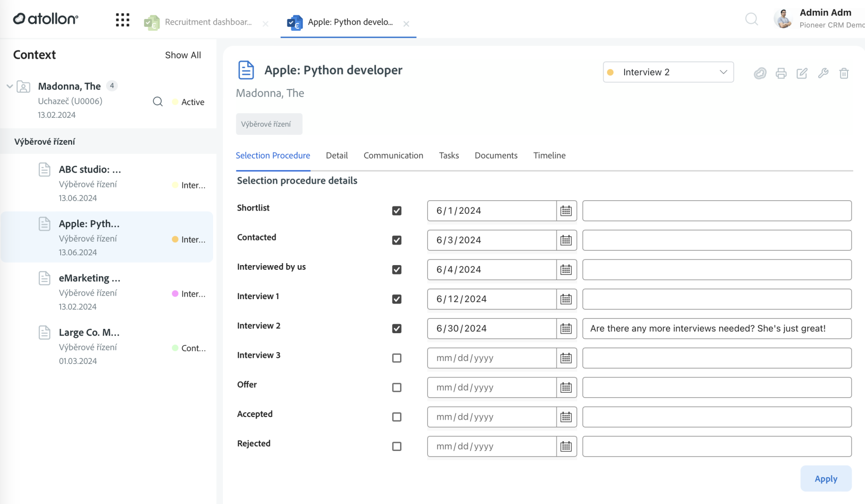Uncheck the Shortlist checkbox

point(396,211)
